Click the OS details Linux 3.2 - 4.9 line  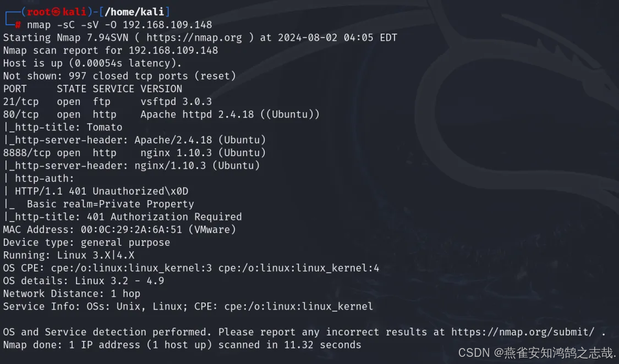(x=84, y=281)
